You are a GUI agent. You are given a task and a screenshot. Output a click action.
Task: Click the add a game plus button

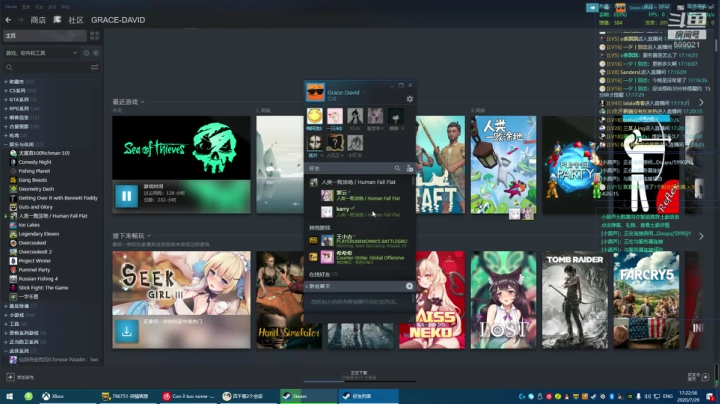tap(10, 377)
